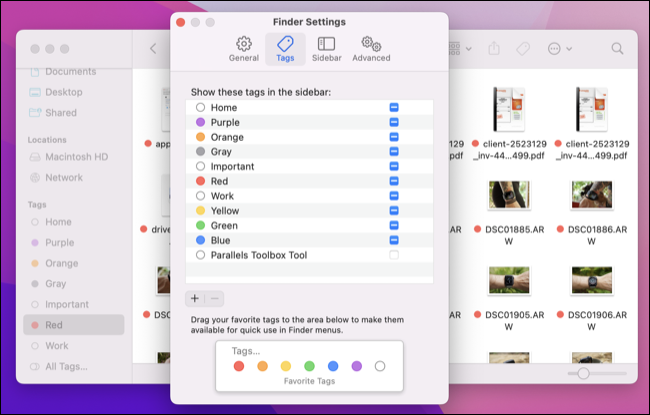This screenshot has width=650, height=415.
Task: Click the Blue tag color dot in list
Action: click(x=200, y=240)
